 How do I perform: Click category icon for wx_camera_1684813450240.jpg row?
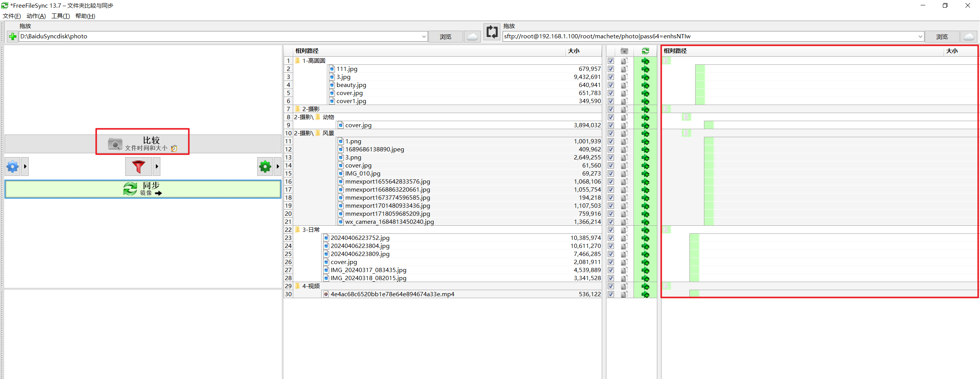coord(624,222)
